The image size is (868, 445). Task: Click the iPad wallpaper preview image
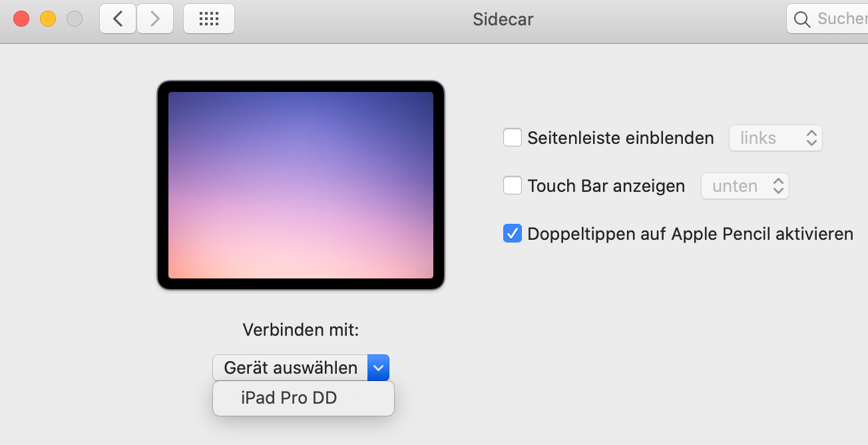click(x=300, y=185)
